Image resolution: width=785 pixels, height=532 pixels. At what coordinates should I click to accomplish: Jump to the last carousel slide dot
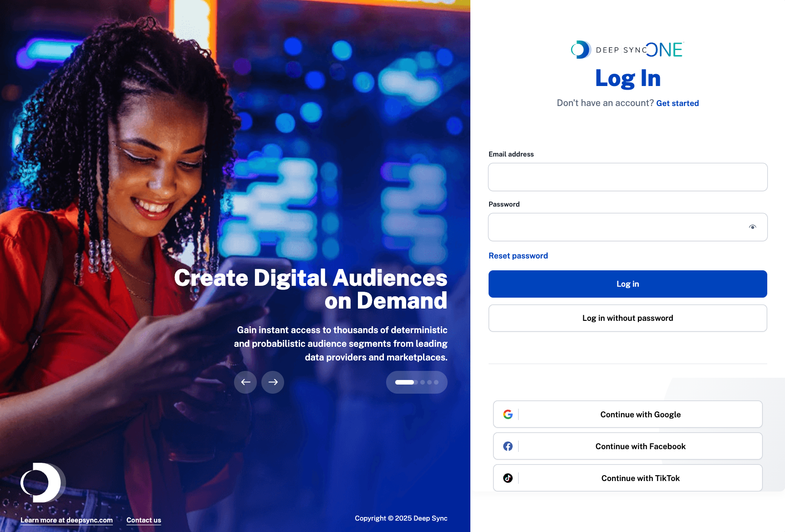436,382
